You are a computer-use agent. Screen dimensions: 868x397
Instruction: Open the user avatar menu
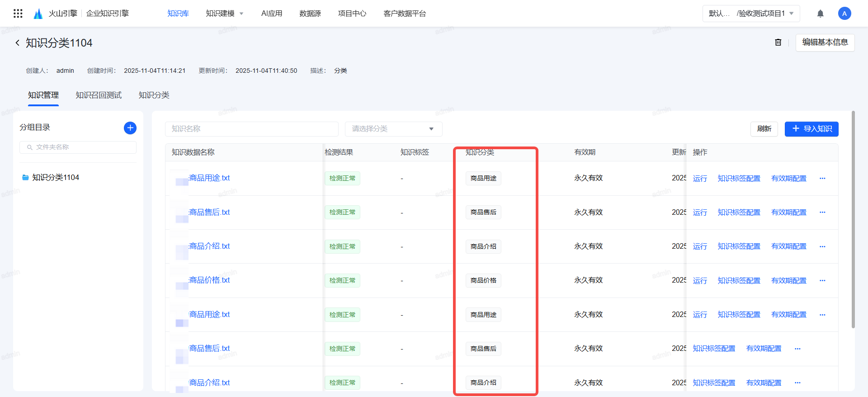844,14
